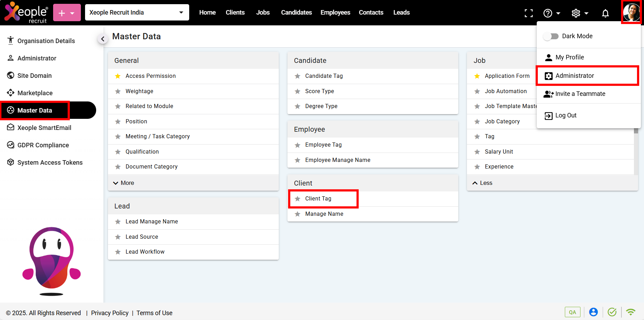Open the Privacy Policy link
Image resolution: width=644 pixels, height=320 pixels.
click(x=110, y=313)
